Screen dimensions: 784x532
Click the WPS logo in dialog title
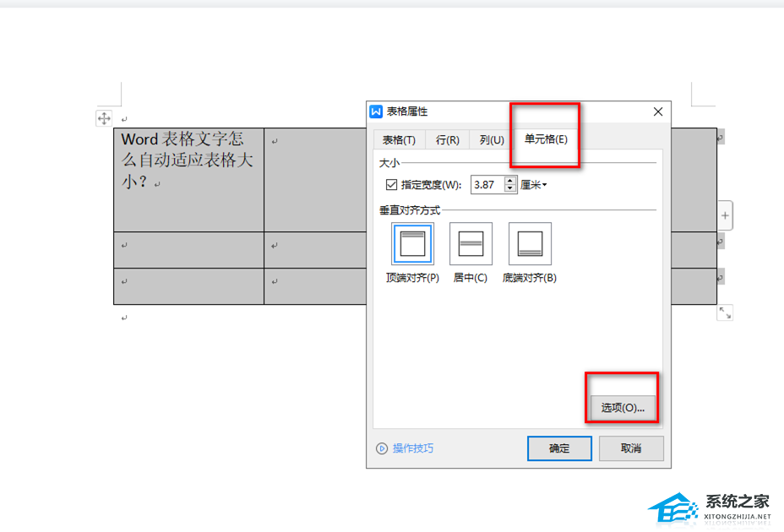click(376, 111)
